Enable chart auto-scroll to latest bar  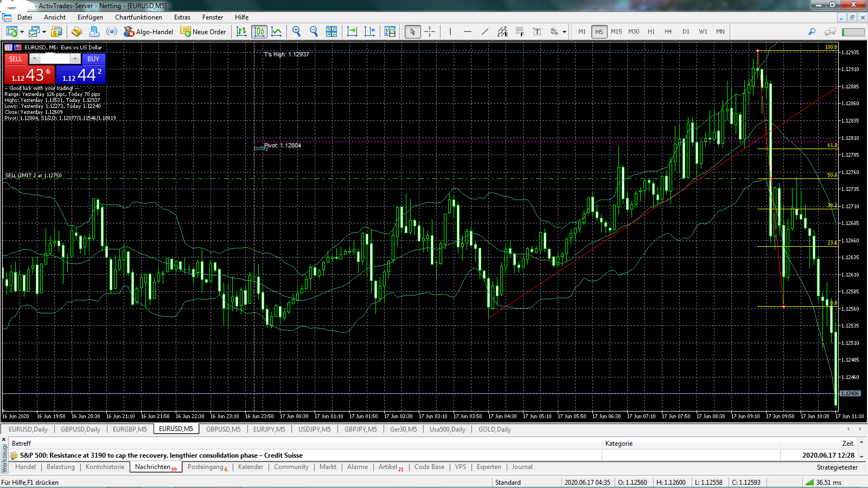coord(352,31)
